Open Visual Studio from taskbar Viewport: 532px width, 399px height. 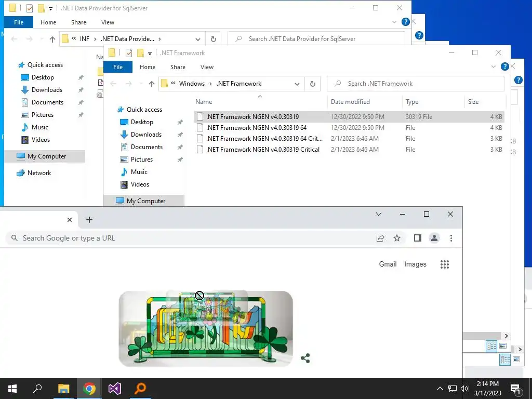point(115,389)
